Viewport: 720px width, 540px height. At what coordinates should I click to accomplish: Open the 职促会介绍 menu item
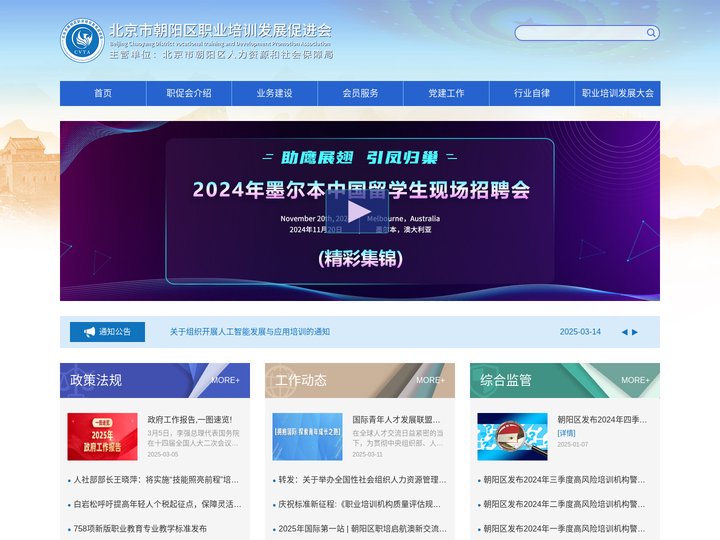click(189, 93)
